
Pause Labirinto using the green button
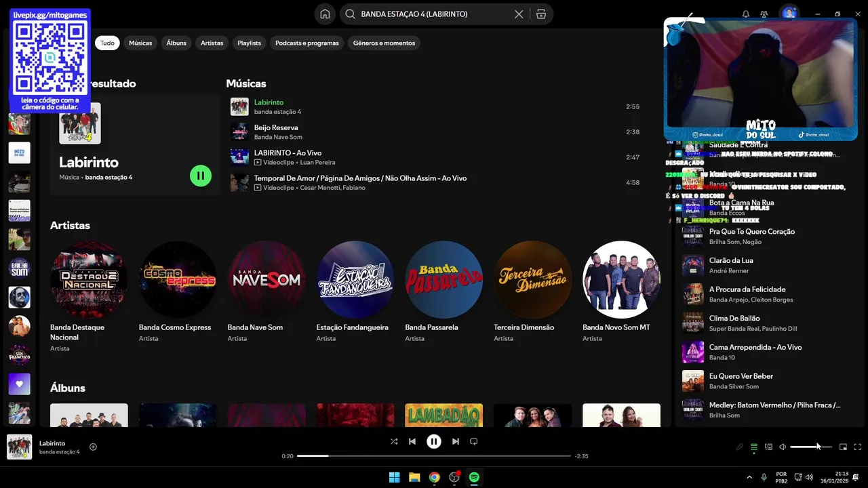201,176
